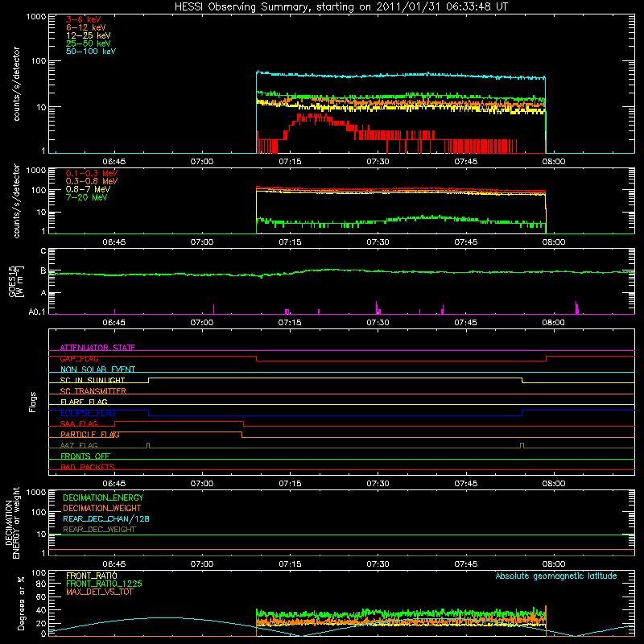Viewport: 644px width, 644px height.
Task: Click the Flags vertical axis title
Action: (x=33, y=402)
